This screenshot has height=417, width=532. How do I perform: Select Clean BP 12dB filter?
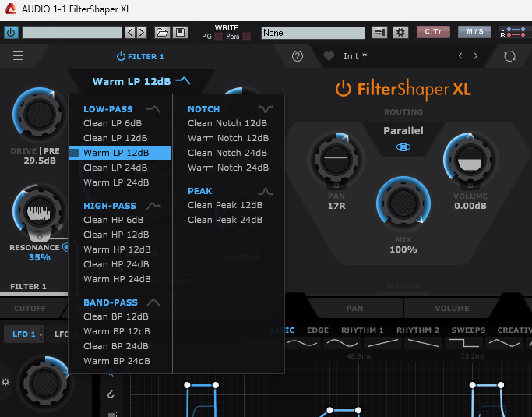point(116,316)
